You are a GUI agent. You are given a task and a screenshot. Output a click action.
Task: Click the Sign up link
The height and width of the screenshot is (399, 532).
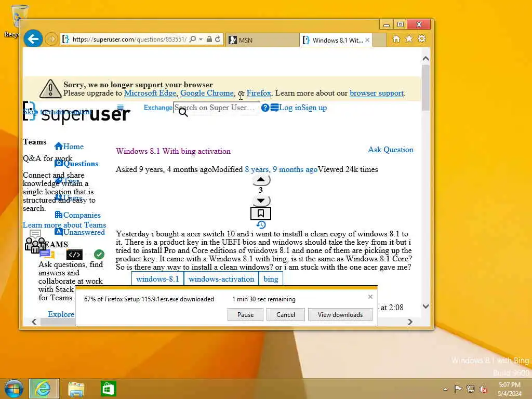coord(314,108)
